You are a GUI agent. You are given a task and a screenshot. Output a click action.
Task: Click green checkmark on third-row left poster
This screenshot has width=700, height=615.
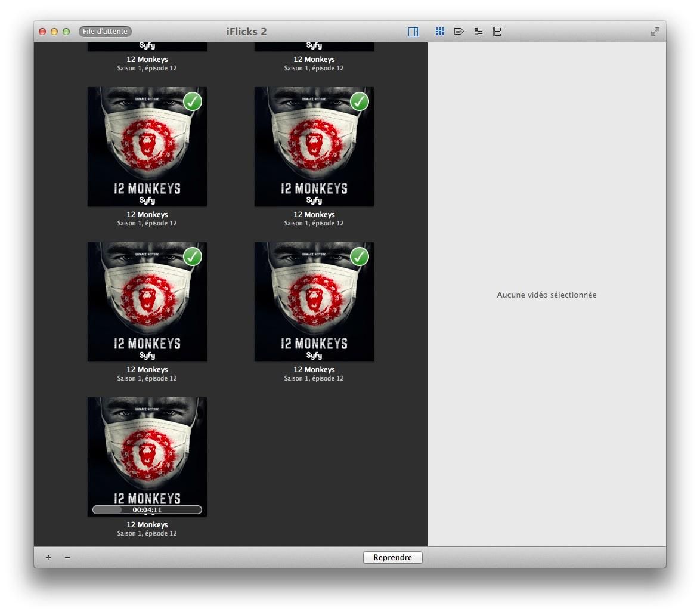tap(193, 256)
